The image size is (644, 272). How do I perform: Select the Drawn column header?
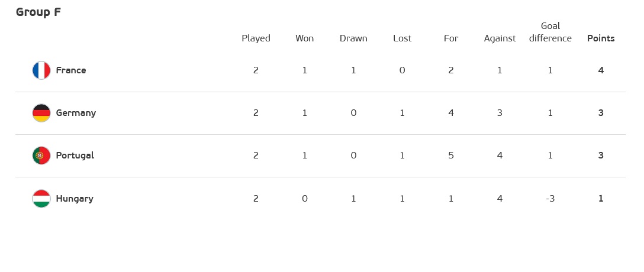tap(353, 38)
